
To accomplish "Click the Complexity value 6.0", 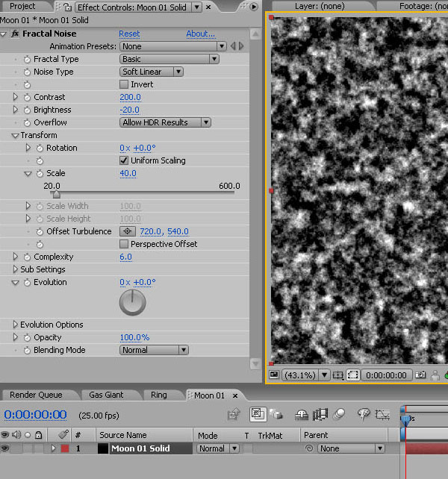I will pyautogui.click(x=125, y=257).
